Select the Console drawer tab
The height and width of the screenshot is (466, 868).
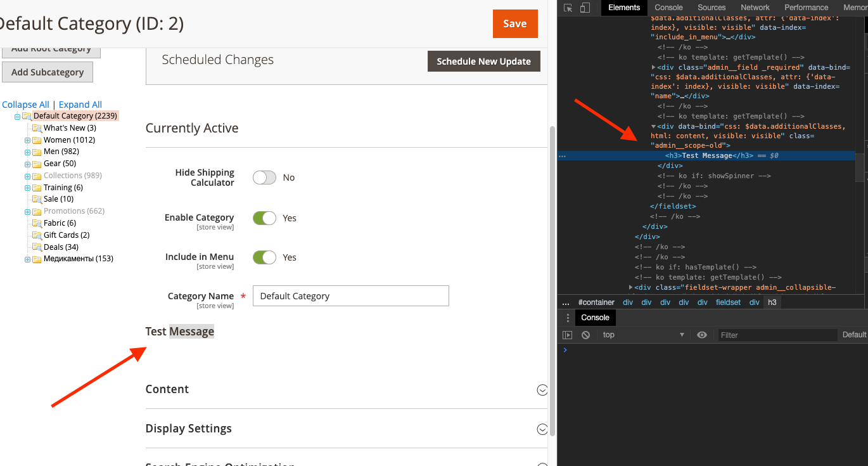pos(595,318)
